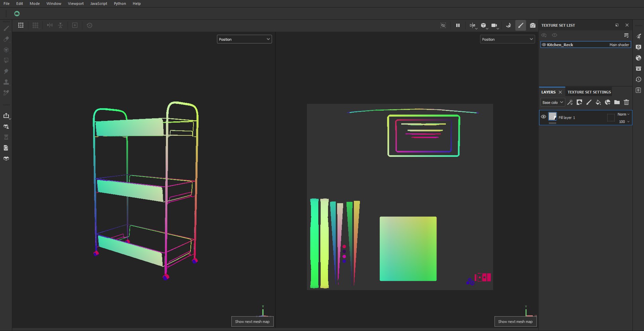
Task: Select the Fill layer 1 thumbnail
Action: [x=552, y=117]
